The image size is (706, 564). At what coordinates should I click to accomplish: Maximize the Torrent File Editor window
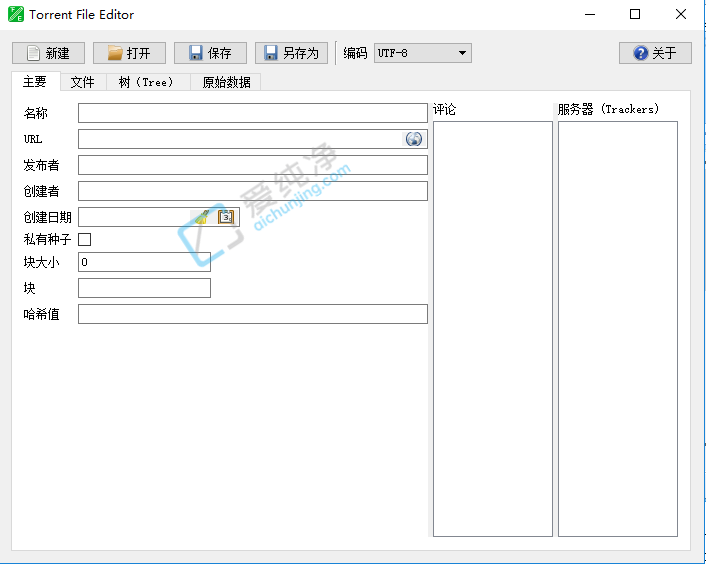coord(635,14)
